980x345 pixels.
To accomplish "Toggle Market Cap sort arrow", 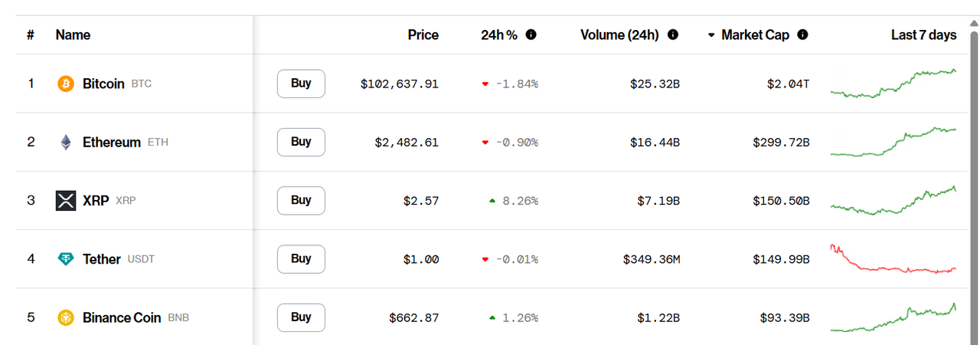I will (x=711, y=35).
